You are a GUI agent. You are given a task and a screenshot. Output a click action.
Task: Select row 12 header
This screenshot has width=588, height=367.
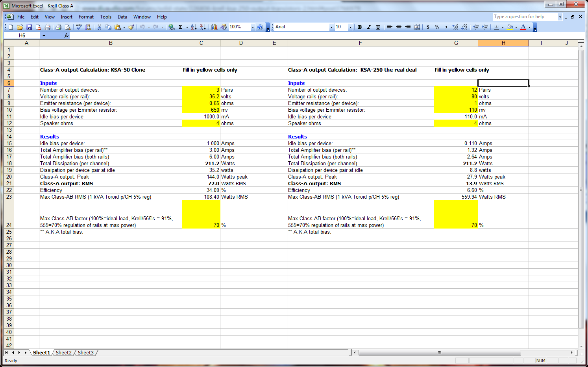(x=9, y=123)
